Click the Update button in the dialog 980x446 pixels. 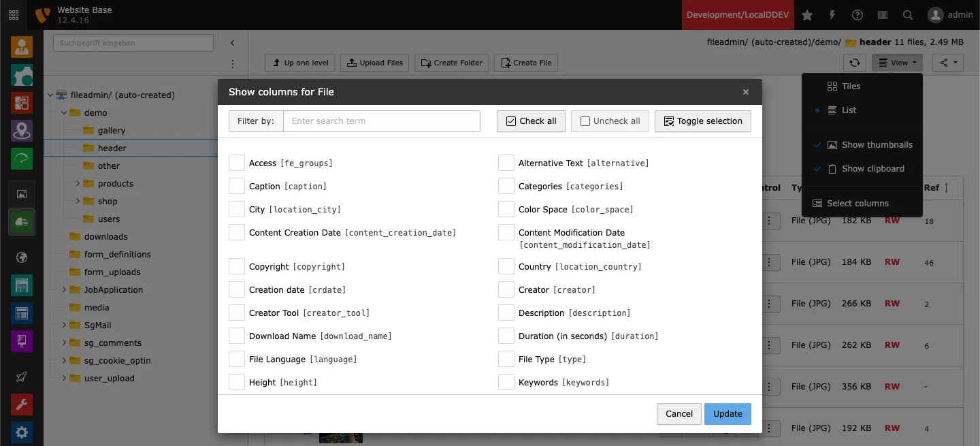point(728,414)
